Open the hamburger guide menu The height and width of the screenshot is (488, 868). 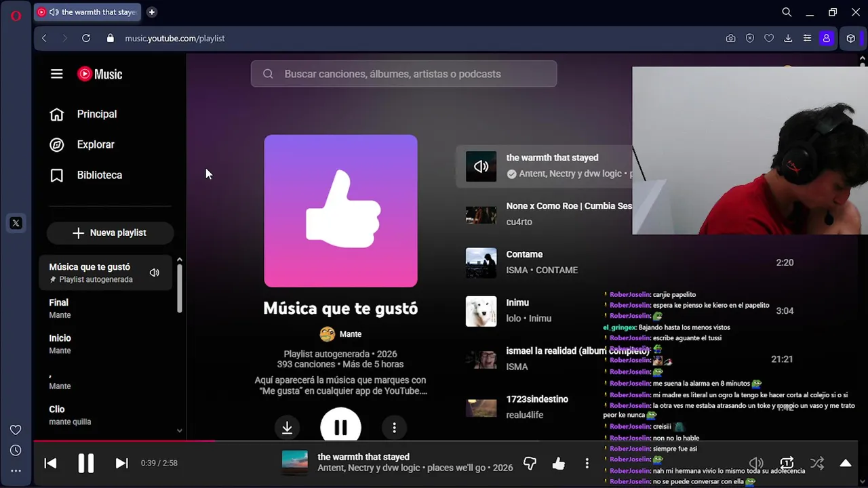(56, 74)
